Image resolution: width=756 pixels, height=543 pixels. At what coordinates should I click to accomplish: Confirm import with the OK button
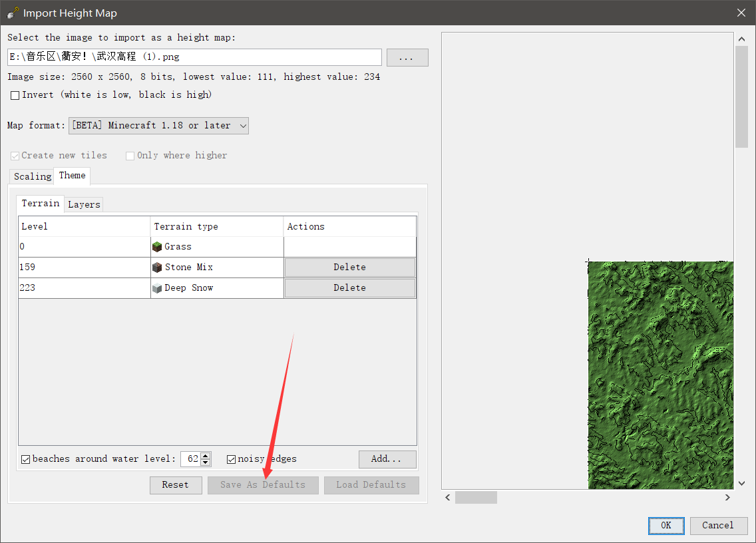click(x=666, y=526)
